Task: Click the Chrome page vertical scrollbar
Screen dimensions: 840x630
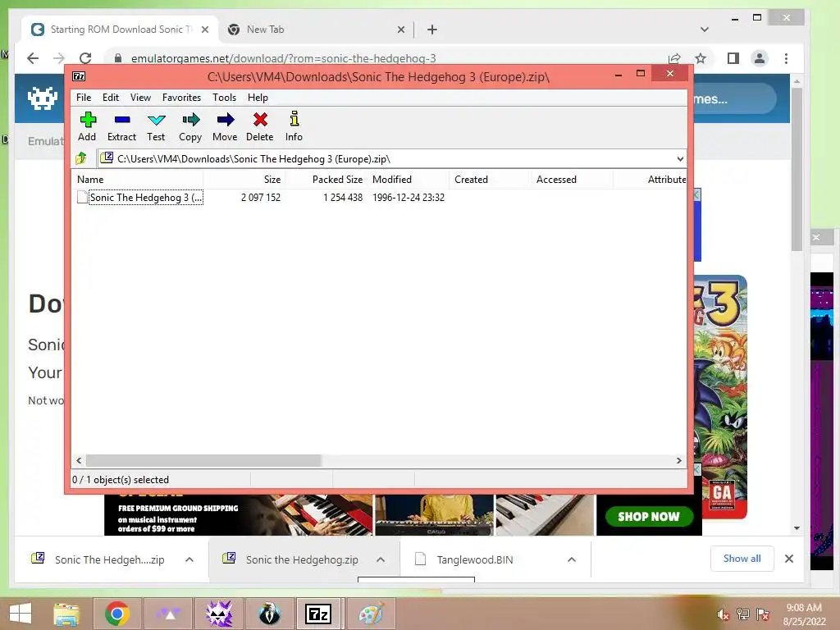Action: (797, 169)
